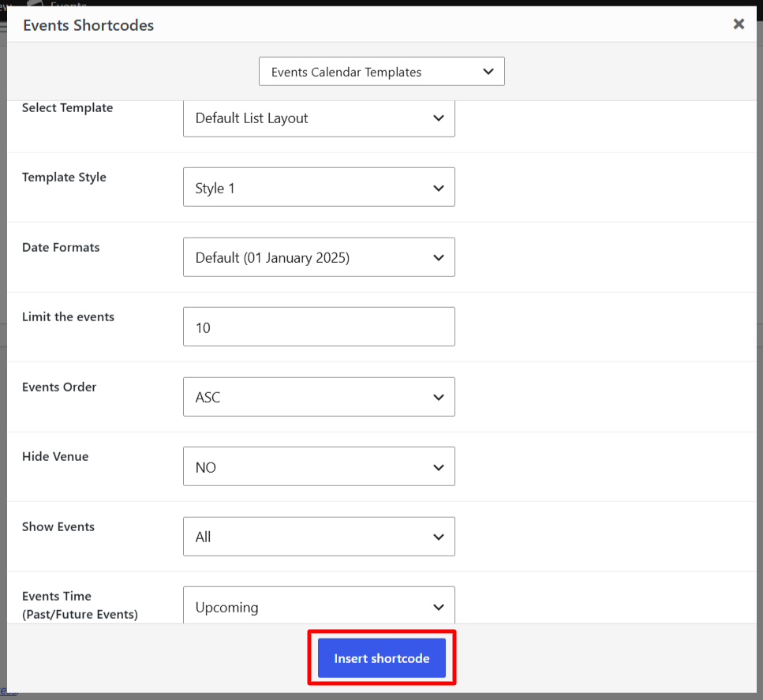Choose a Date Formats option

tap(319, 257)
